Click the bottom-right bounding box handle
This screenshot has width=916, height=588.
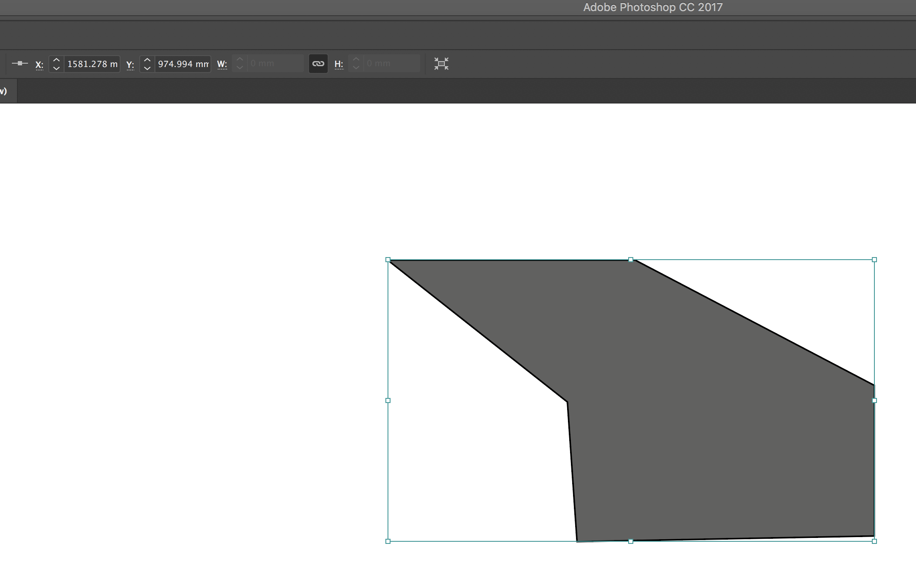[874, 541]
